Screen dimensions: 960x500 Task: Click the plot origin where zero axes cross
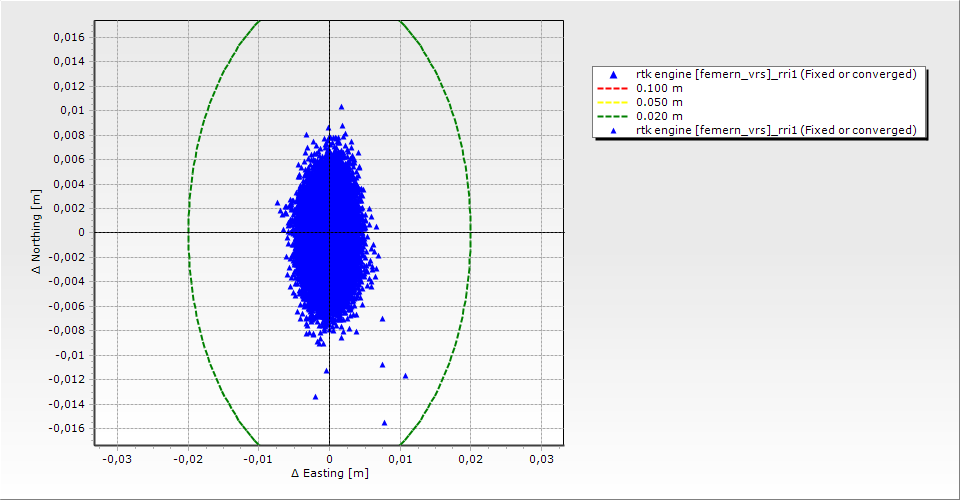pos(329,232)
